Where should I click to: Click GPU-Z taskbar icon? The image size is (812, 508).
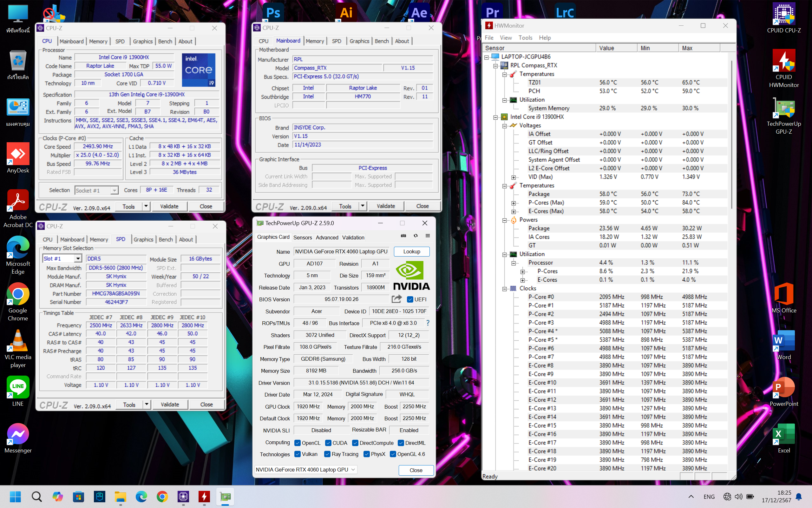pos(225,497)
